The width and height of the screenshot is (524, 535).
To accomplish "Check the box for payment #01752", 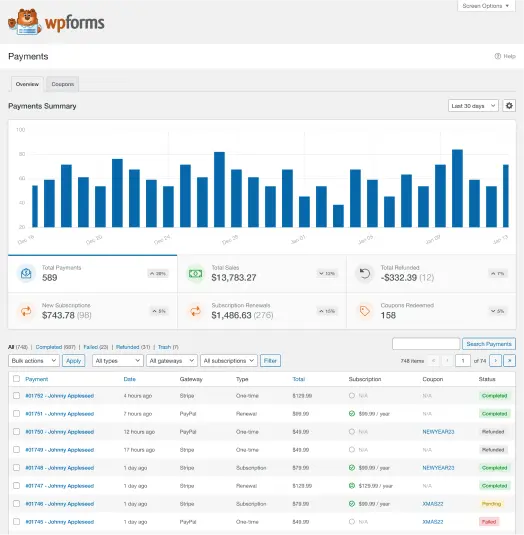I will (16, 395).
